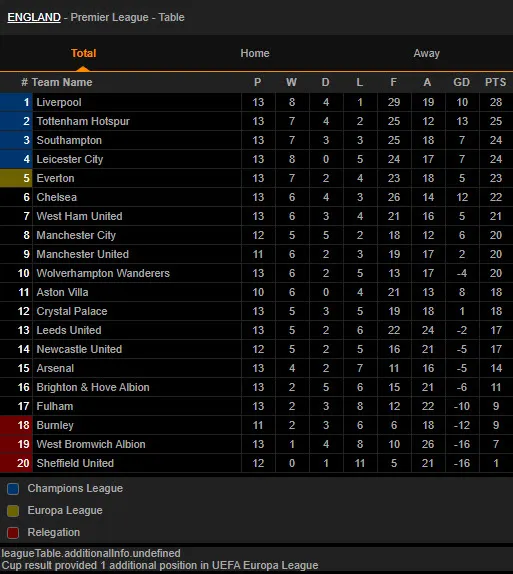The width and height of the screenshot is (513, 574).
Task: Switch to the Away table tab
Action: pos(427,53)
